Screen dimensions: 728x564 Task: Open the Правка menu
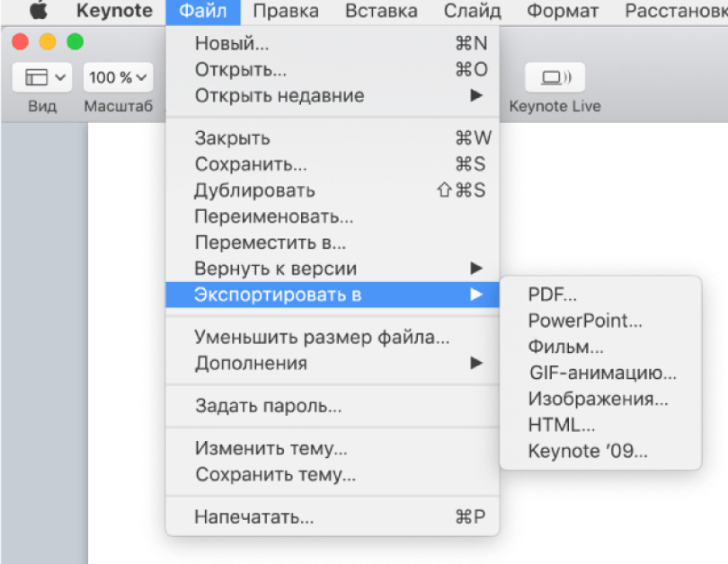point(286,11)
